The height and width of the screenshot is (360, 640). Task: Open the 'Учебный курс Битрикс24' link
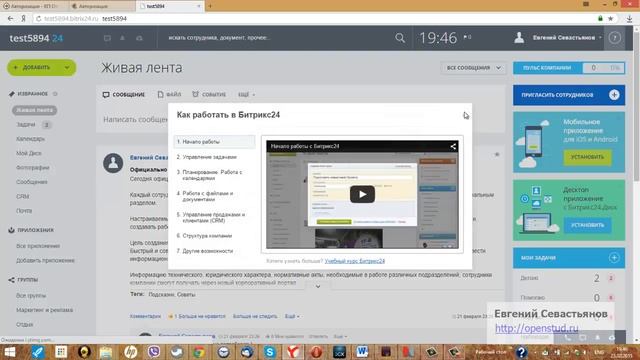(x=355, y=261)
